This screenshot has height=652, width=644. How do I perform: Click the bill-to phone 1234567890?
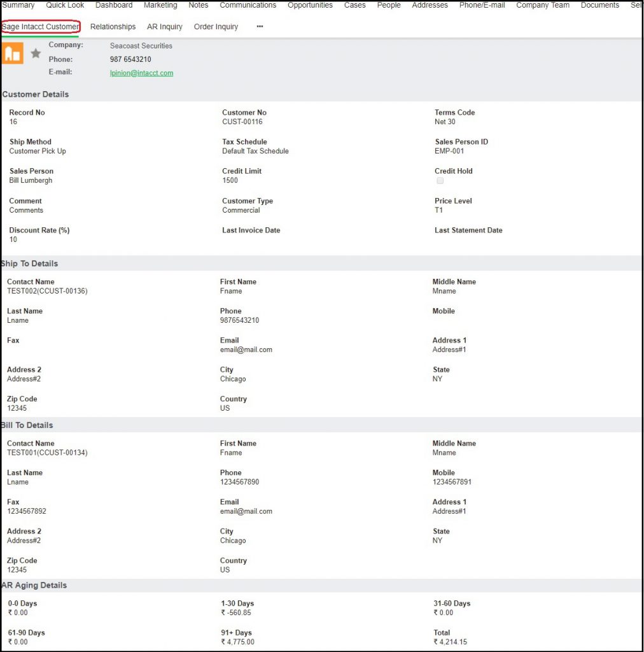[x=239, y=482]
